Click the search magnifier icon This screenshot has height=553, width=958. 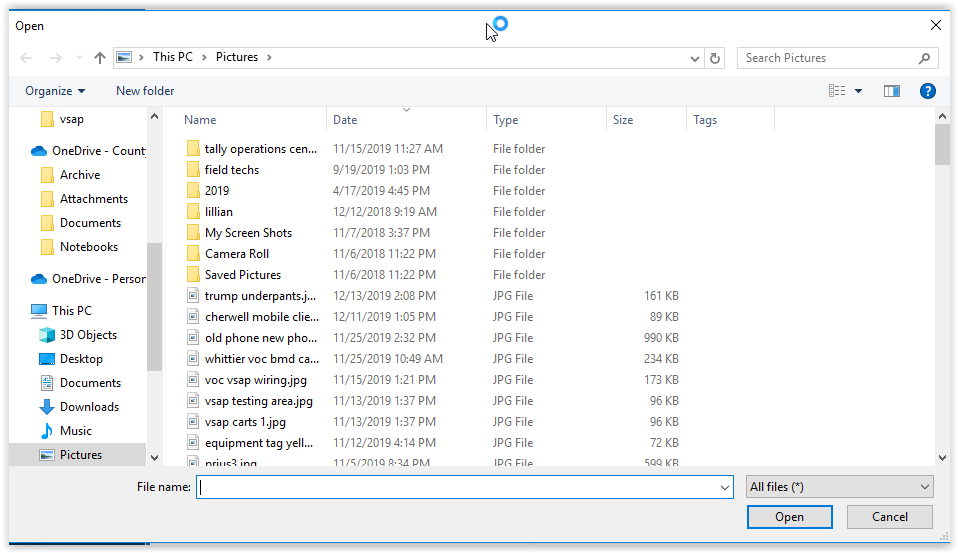point(924,58)
